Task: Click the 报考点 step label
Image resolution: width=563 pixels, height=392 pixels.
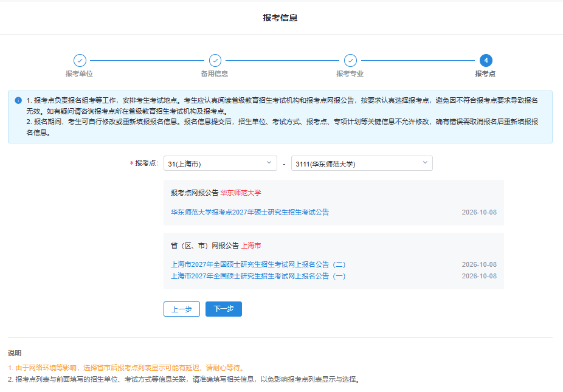Action: pos(485,74)
